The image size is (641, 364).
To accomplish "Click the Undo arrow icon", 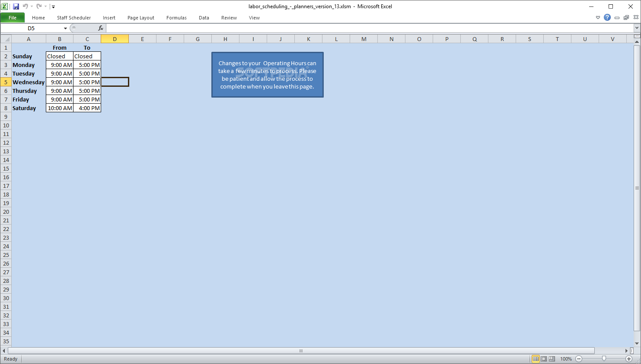I will click(x=26, y=6).
